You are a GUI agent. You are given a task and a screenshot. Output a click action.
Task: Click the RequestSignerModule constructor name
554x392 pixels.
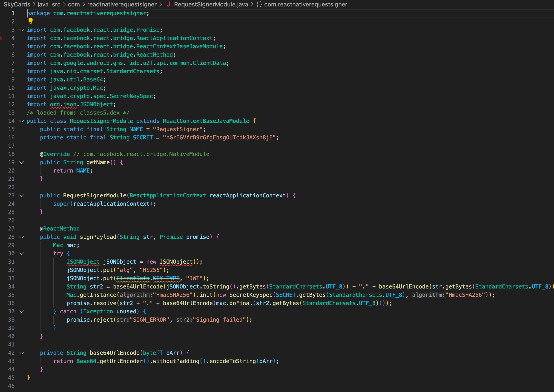[95, 196]
